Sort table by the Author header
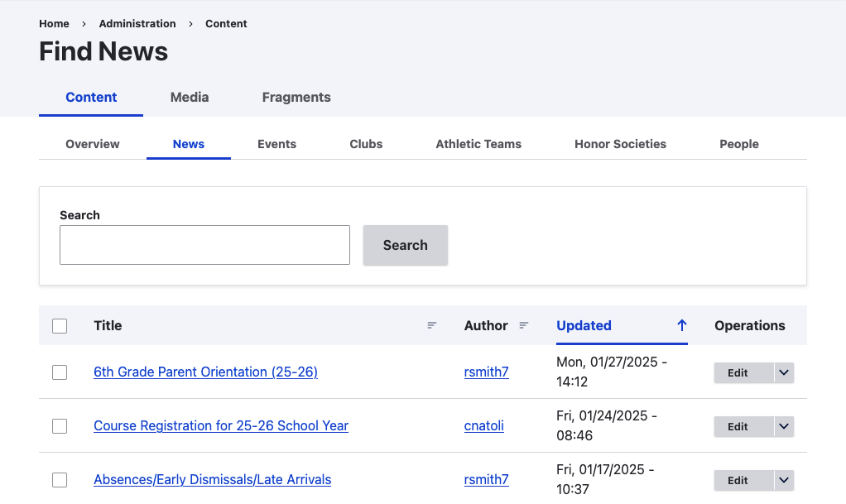The width and height of the screenshot is (846, 504). point(486,325)
